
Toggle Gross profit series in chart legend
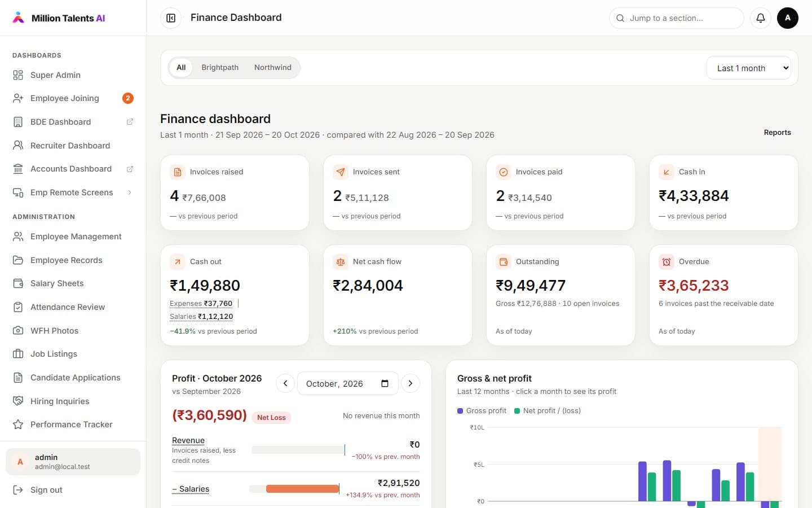tap(482, 411)
